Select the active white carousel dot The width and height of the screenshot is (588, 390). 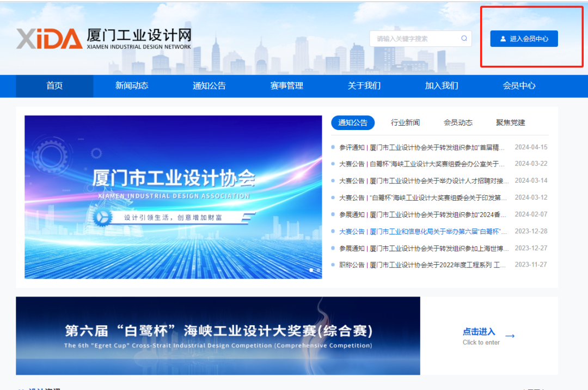pos(311,270)
